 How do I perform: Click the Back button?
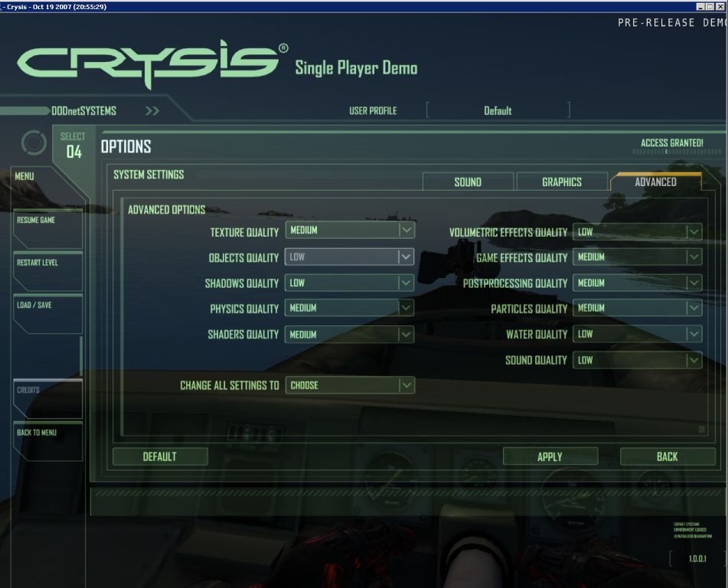668,456
